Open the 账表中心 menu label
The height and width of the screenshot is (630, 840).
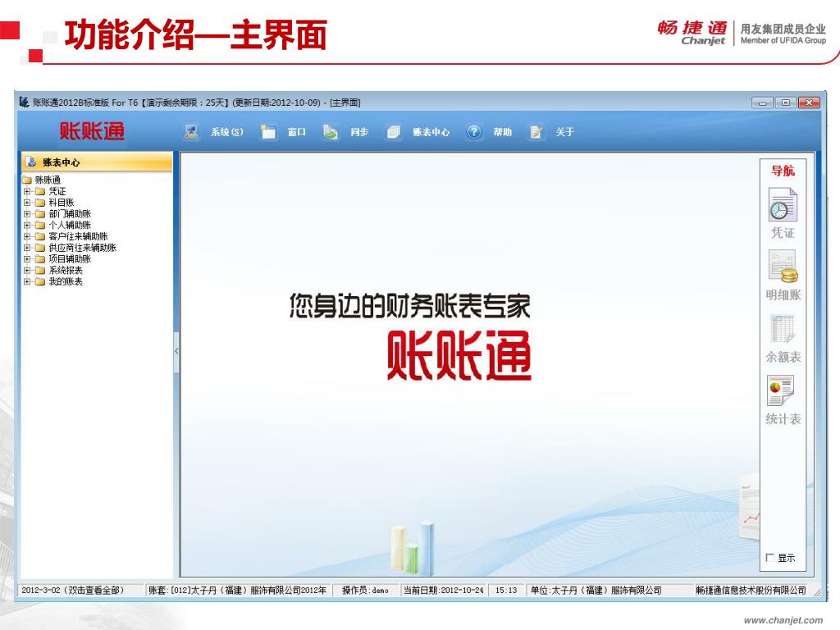point(431,132)
